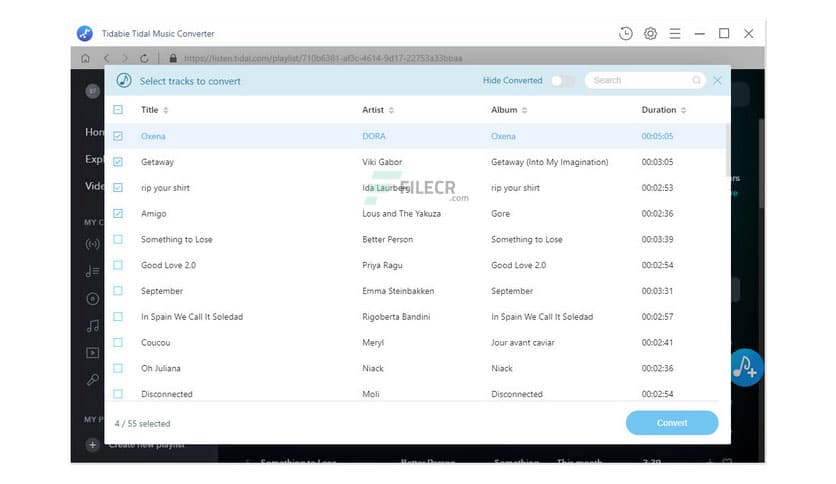This screenshot has height=484, width=836.
Task: Uncheck the Amigo track checkbox
Action: coord(118,213)
